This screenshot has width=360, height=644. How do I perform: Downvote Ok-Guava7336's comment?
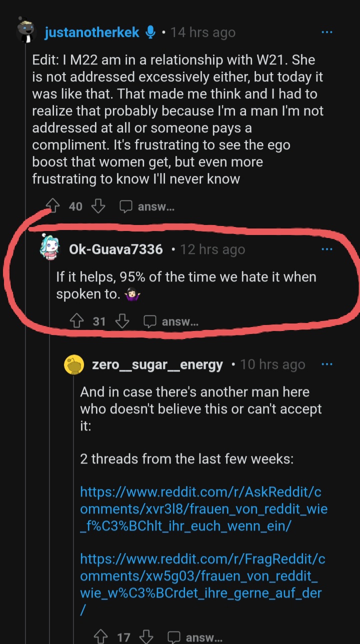122,321
